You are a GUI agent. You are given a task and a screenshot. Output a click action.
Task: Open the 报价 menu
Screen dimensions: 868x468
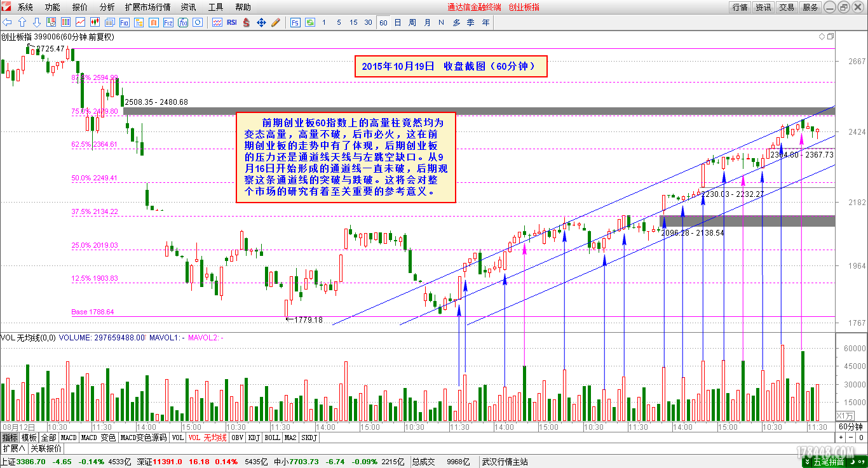(x=80, y=7)
